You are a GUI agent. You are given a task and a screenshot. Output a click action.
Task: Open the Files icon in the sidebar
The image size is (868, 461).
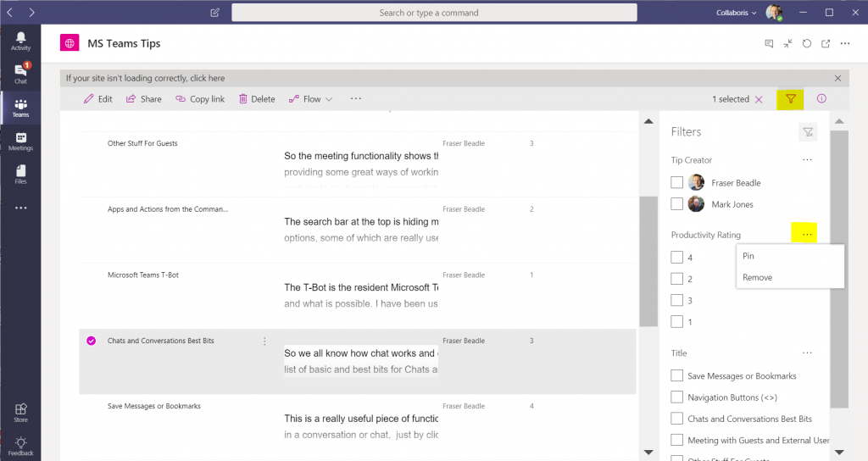(20, 170)
